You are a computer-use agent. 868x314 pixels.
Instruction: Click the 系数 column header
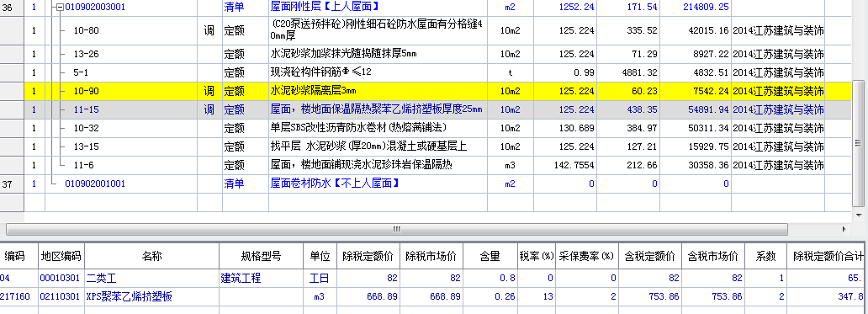765,256
